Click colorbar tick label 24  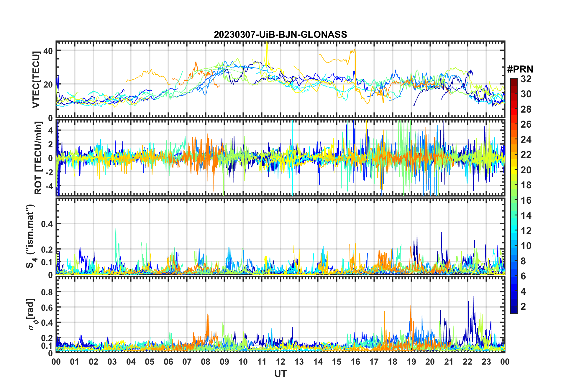(x=526, y=139)
